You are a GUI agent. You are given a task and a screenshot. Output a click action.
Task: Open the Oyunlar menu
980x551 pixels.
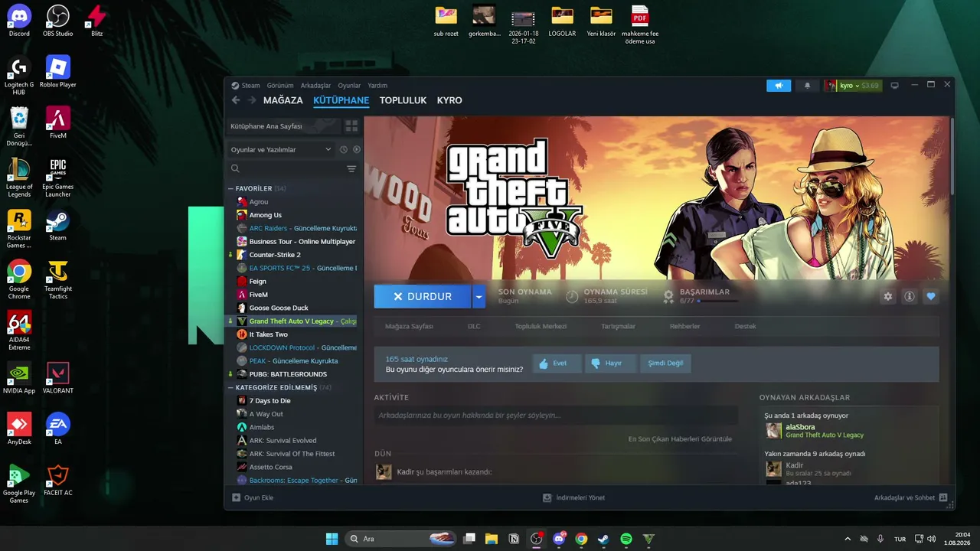pos(349,86)
